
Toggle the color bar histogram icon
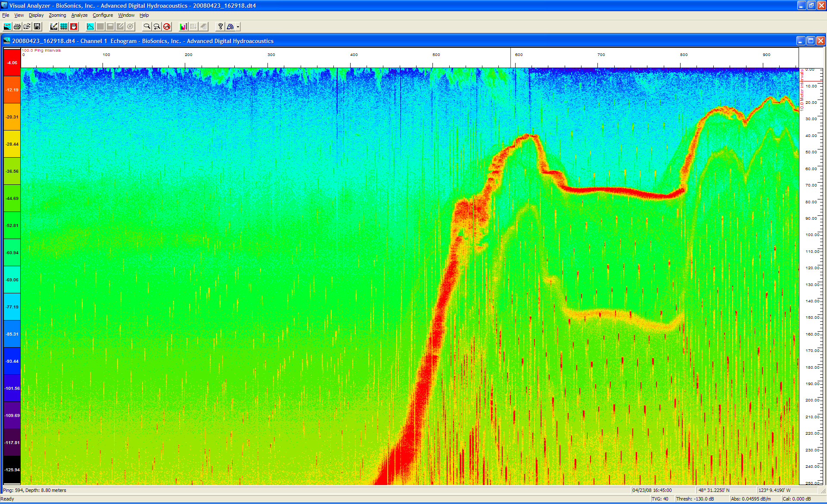point(183,27)
